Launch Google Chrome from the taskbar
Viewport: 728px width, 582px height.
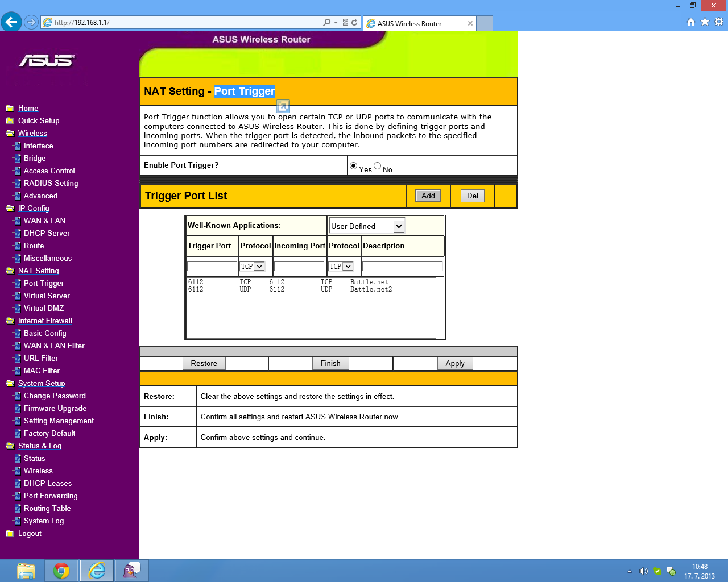pyautogui.click(x=61, y=571)
